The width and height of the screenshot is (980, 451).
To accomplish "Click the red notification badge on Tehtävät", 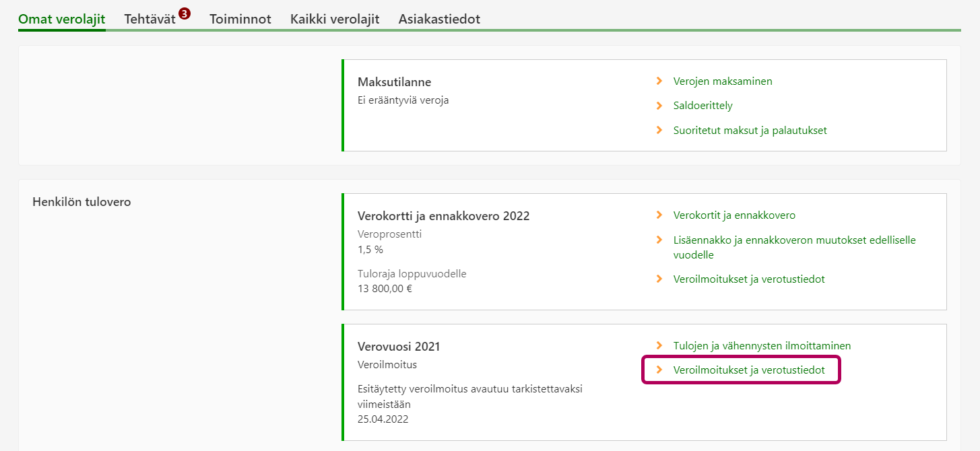I will (185, 13).
